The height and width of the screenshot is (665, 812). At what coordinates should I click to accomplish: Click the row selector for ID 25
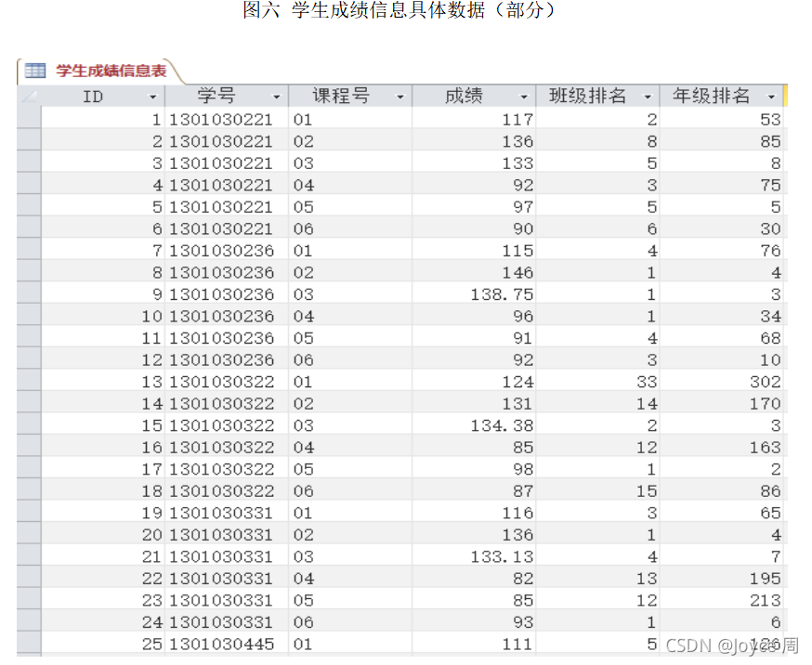click(x=29, y=644)
